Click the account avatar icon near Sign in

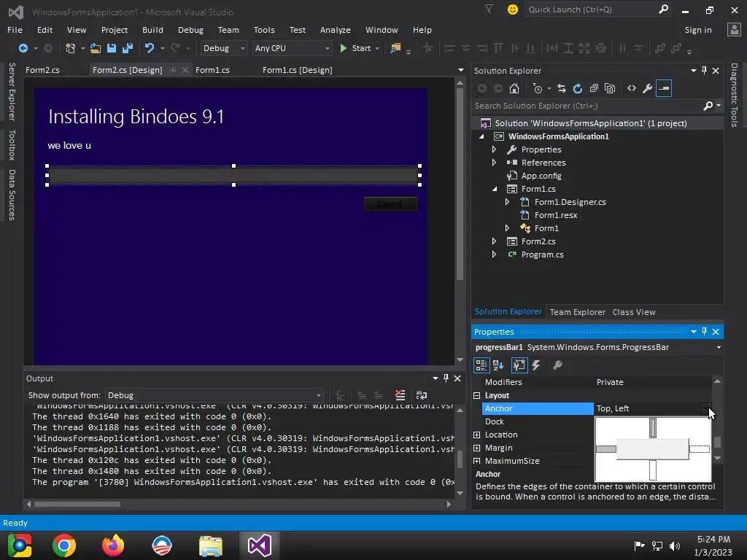734,29
